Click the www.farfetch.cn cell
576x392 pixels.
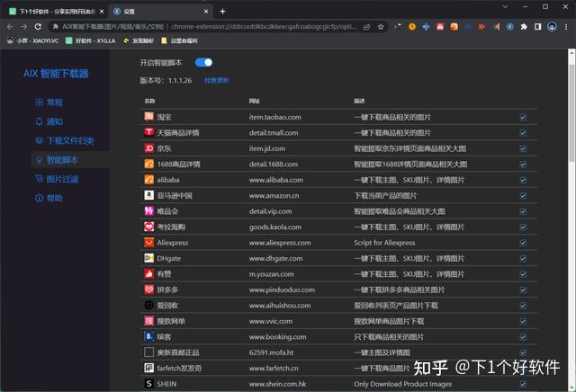[x=274, y=368]
